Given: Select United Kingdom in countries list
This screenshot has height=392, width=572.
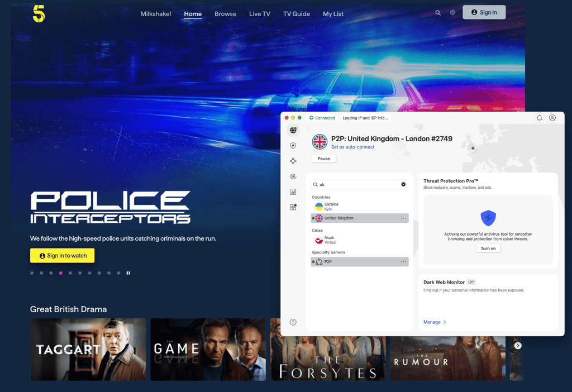Looking at the screenshot, I should (359, 218).
